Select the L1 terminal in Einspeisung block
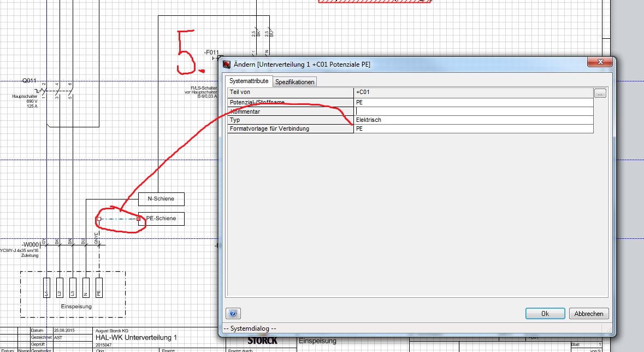The image size is (644, 352). click(x=46, y=288)
